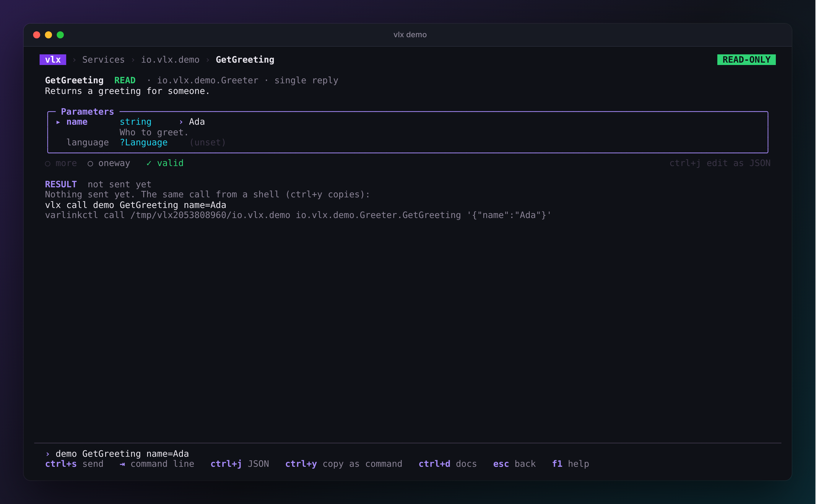
Task: Click the vlx home badge in breadcrumb
Action: tap(53, 60)
